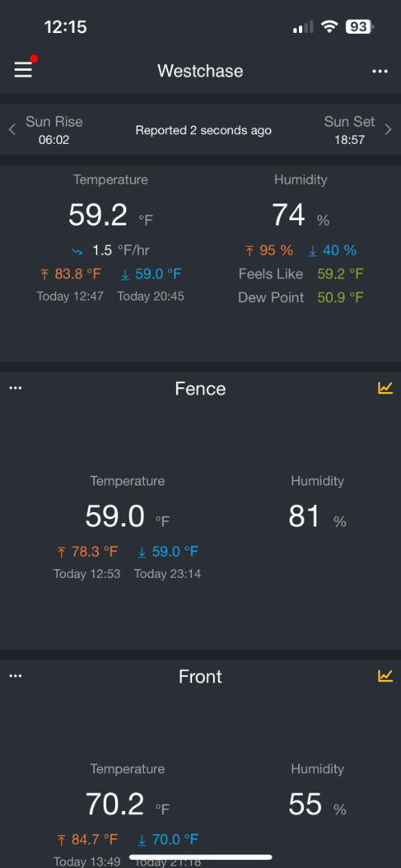Tap the 74 % humidity reading
The height and width of the screenshot is (868, 401).
[301, 215]
